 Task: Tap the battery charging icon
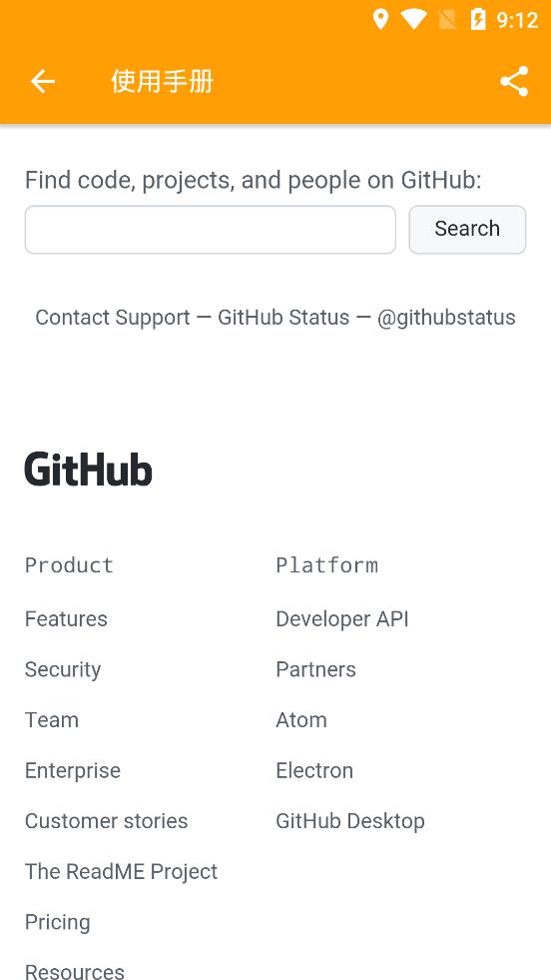click(x=478, y=19)
